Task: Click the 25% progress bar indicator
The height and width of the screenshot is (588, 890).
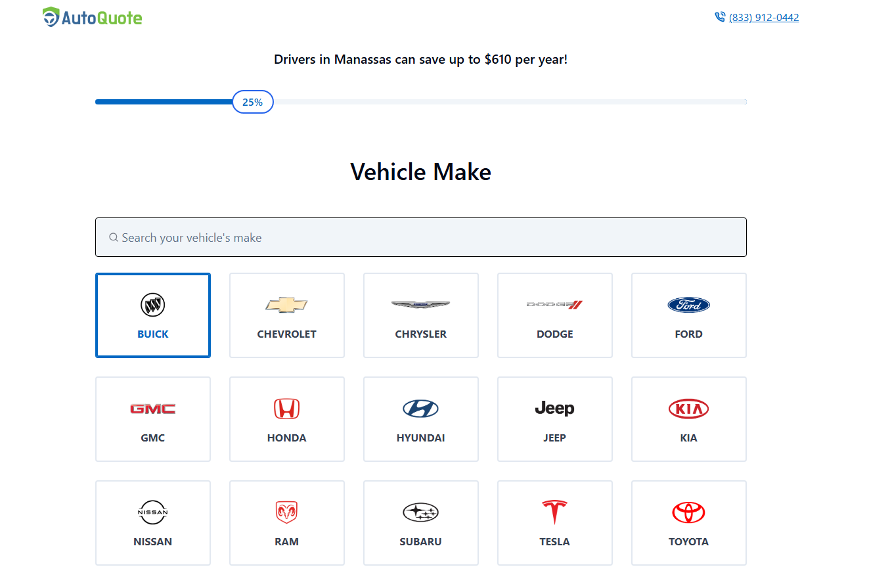Action: point(253,102)
